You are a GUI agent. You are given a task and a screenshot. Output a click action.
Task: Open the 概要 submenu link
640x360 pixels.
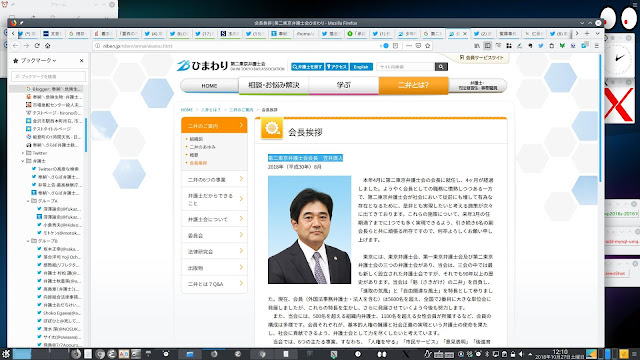tap(194, 155)
